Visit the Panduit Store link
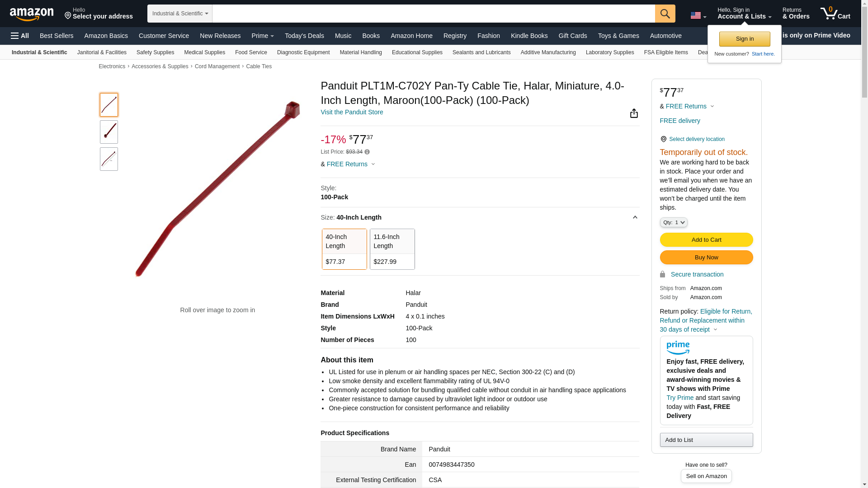 351,112
